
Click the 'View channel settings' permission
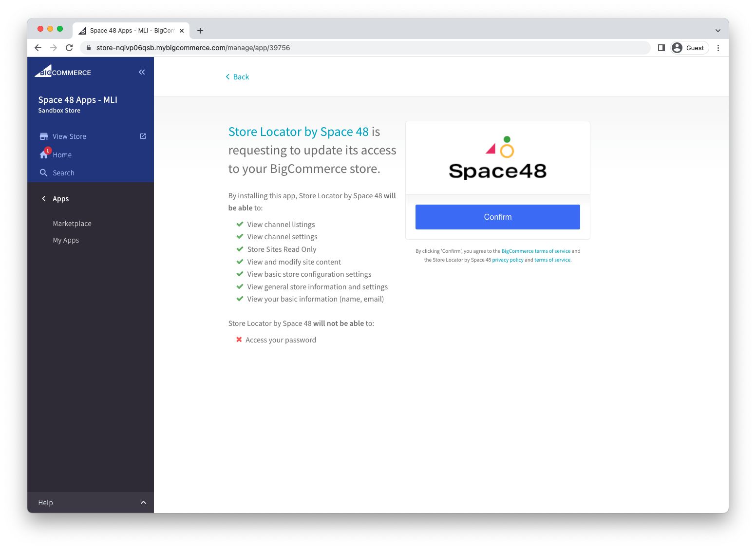pos(282,237)
